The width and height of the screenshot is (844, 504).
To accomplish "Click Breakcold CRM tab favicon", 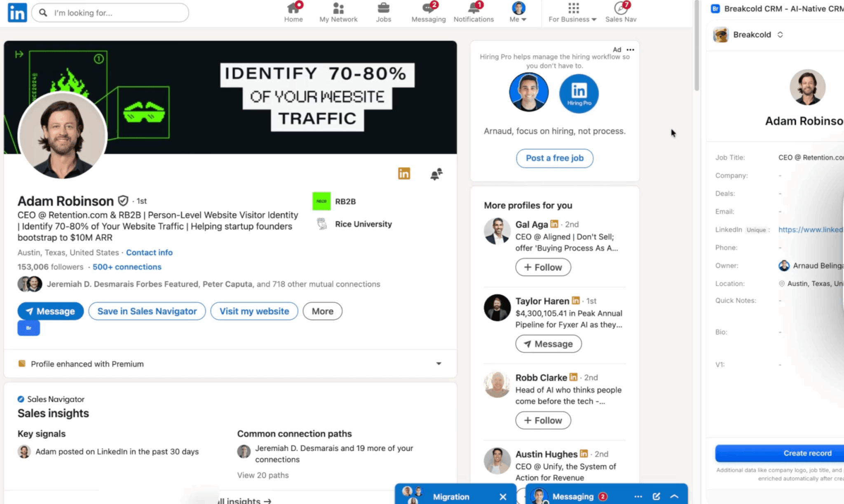I will click(x=715, y=9).
